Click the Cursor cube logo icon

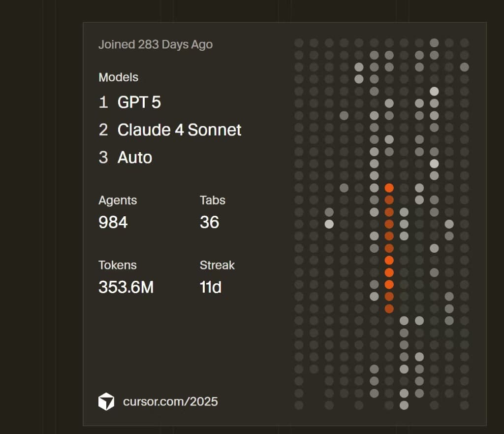106,401
